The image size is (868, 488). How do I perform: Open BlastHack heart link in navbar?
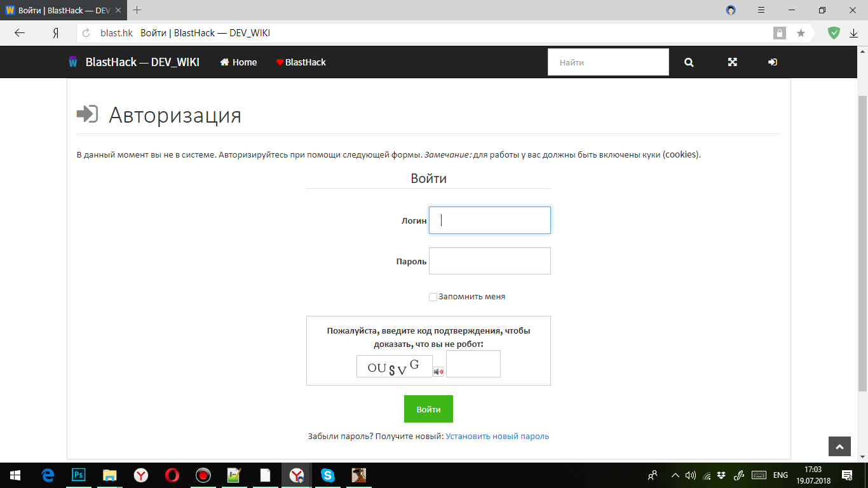(x=301, y=62)
